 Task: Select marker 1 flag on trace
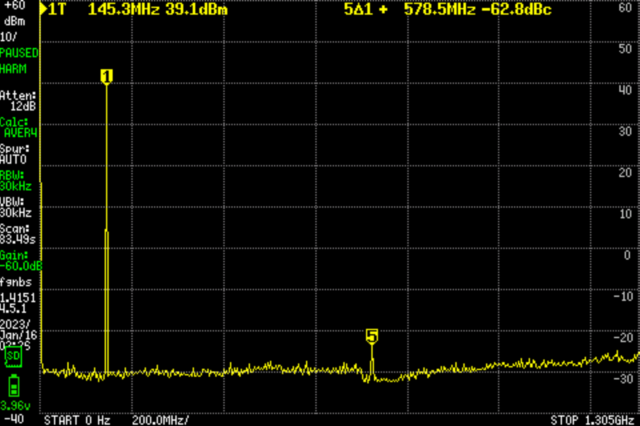pyautogui.click(x=107, y=77)
